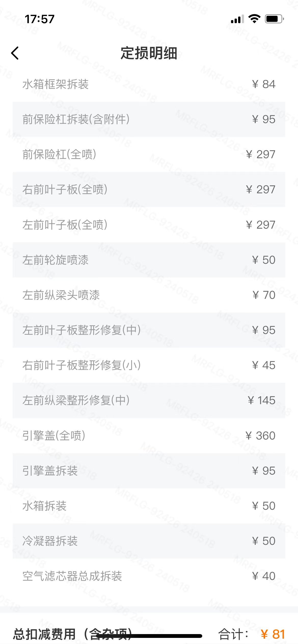Tap the 17:57 clock display

coord(39,19)
